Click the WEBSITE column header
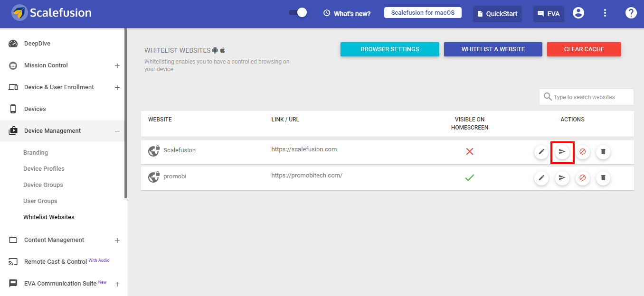 click(160, 120)
